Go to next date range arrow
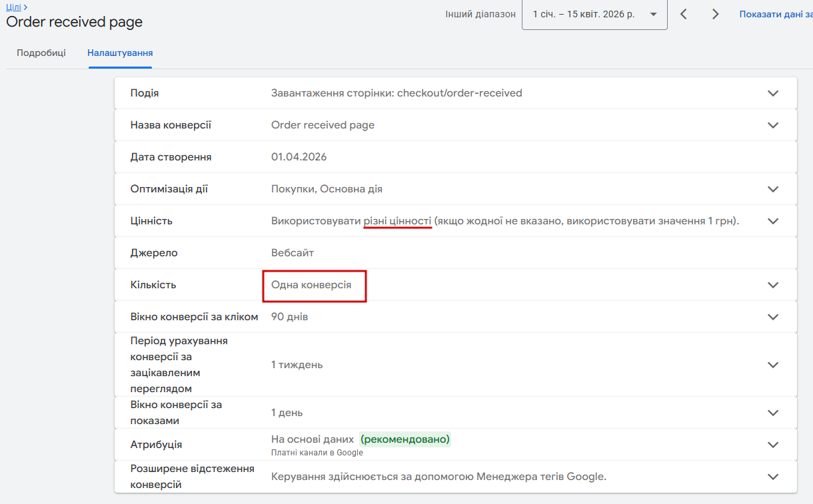Image resolution: width=813 pixels, height=504 pixels. (715, 14)
